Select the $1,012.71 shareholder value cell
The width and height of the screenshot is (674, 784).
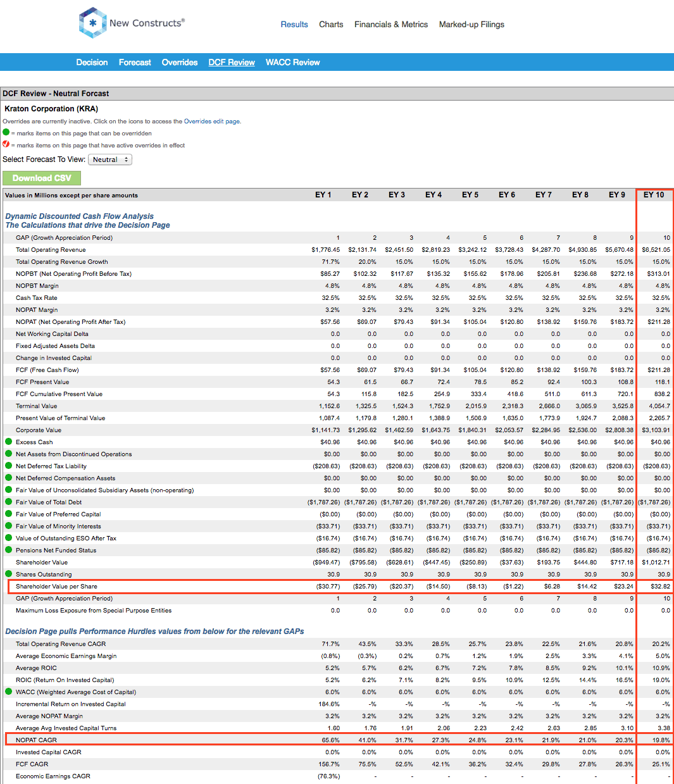coord(656,563)
